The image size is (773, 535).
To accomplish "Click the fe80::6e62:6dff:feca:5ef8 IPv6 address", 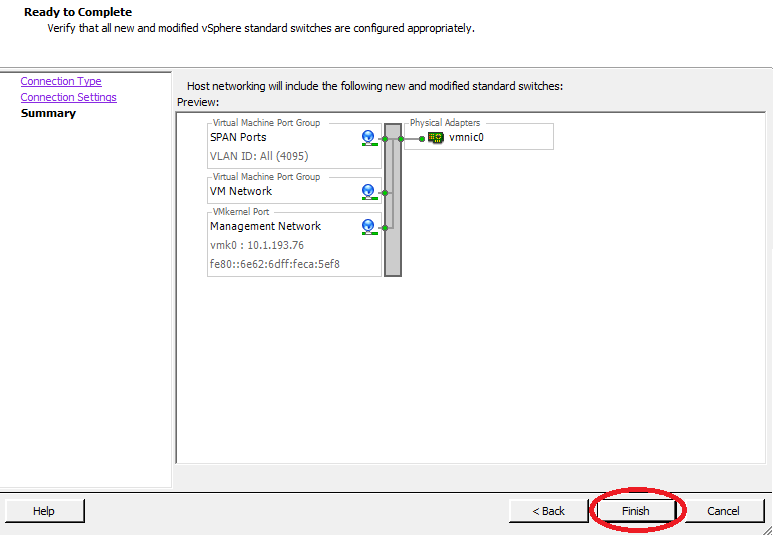I will point(275,264).
